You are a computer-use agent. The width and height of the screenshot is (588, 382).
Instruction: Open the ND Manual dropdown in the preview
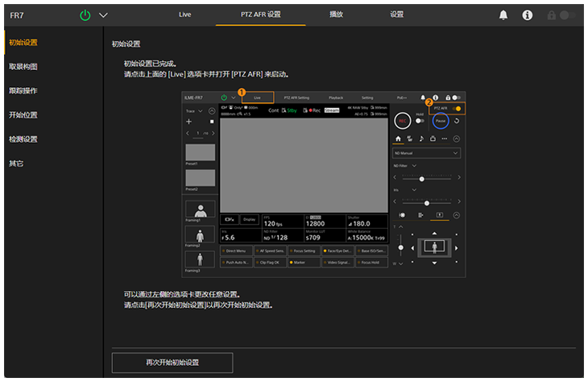(427, 152)
